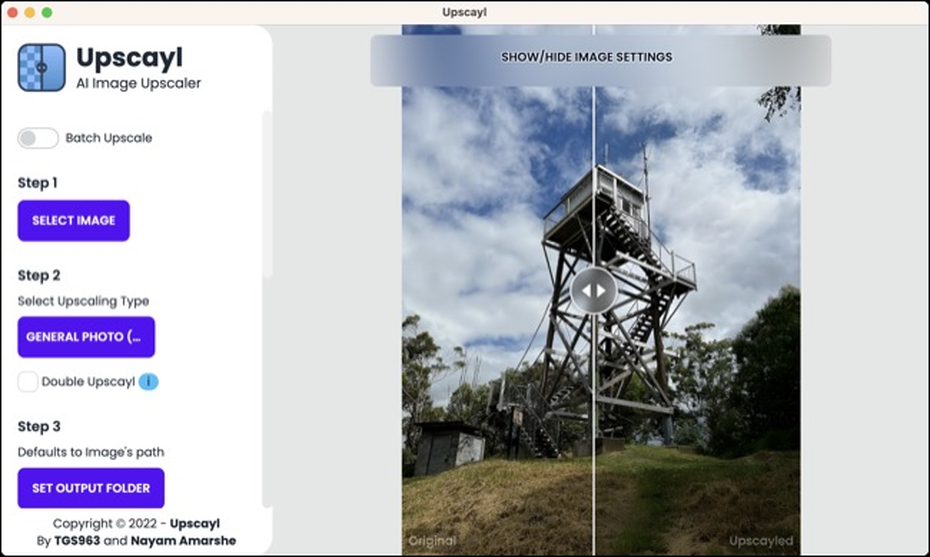Click the Select Image button
930x557 pixels.
74,221
